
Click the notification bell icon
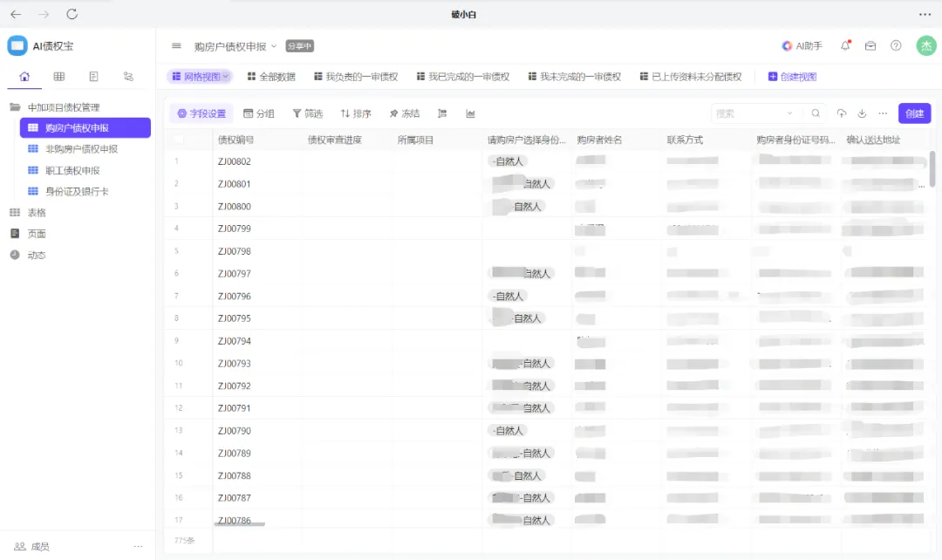pyautogui.click(x=845, y=46)
